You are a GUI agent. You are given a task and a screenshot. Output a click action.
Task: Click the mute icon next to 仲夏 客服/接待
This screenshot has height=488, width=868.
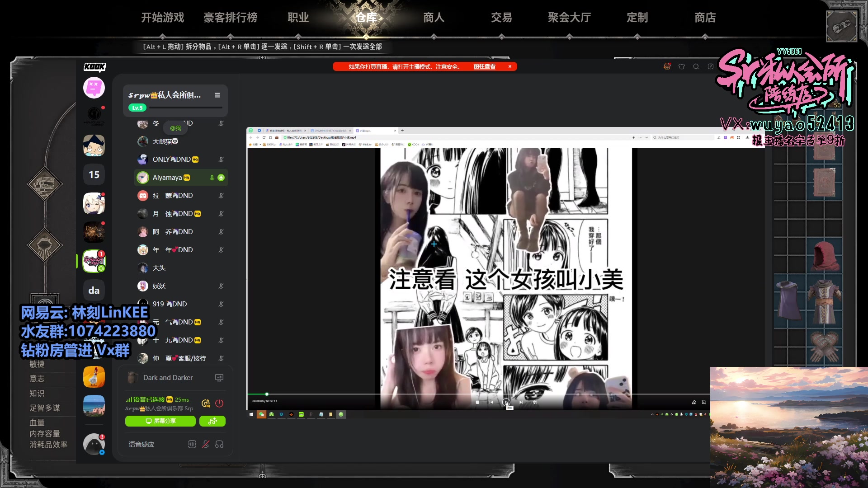click(221, 358)
